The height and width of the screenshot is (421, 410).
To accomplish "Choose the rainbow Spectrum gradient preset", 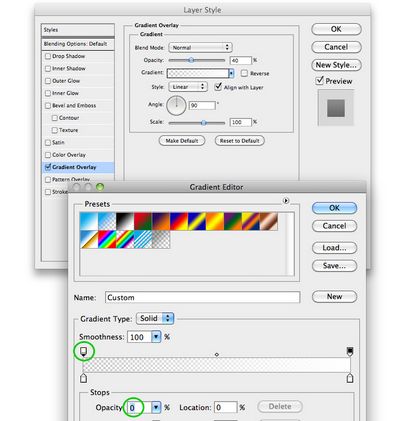I will [x=107, y=239].
